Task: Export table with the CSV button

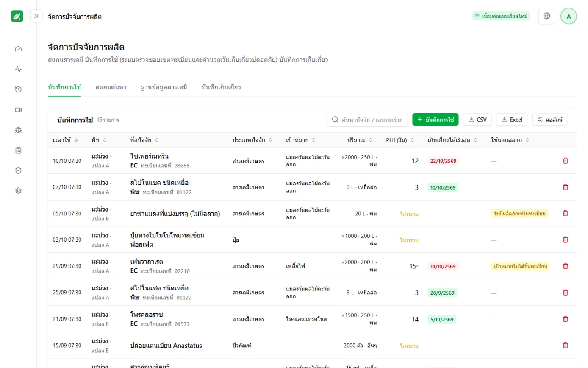Action: point(477,120)
